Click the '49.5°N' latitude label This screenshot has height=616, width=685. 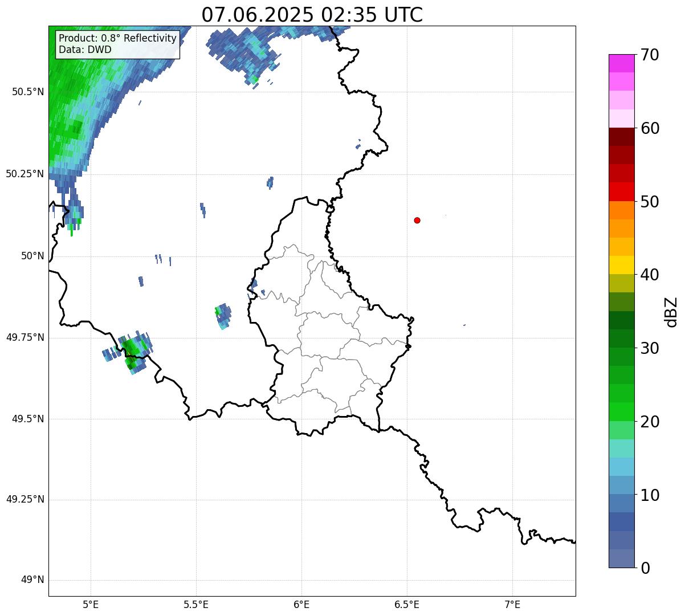point(27,419)
